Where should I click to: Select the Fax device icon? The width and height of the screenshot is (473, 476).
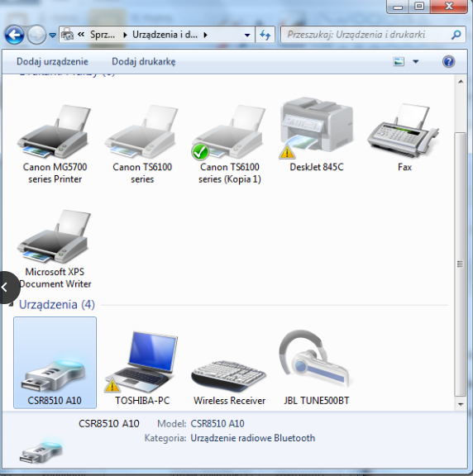tap(404, 131)
